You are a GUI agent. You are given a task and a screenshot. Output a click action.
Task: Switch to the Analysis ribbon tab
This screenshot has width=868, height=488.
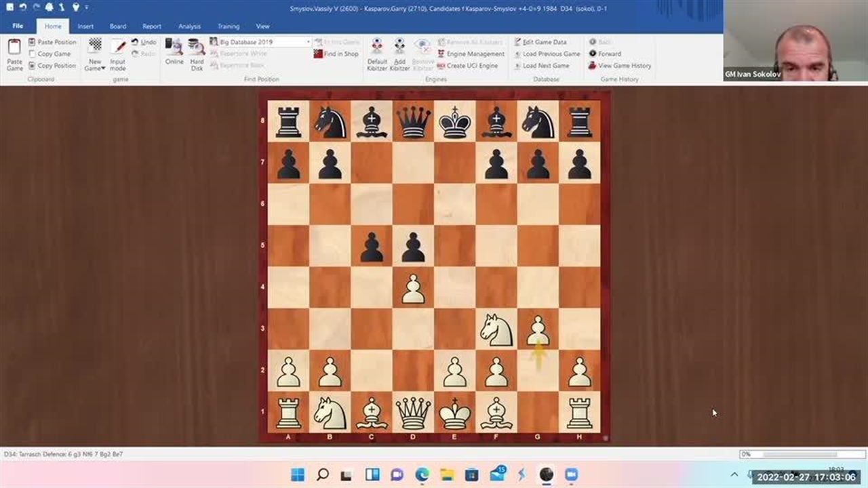click(x=189, y=26)
